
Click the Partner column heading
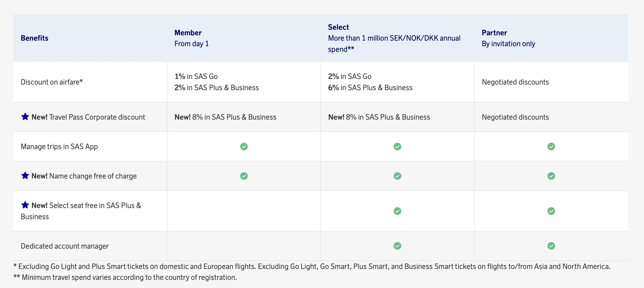[494, 33]
